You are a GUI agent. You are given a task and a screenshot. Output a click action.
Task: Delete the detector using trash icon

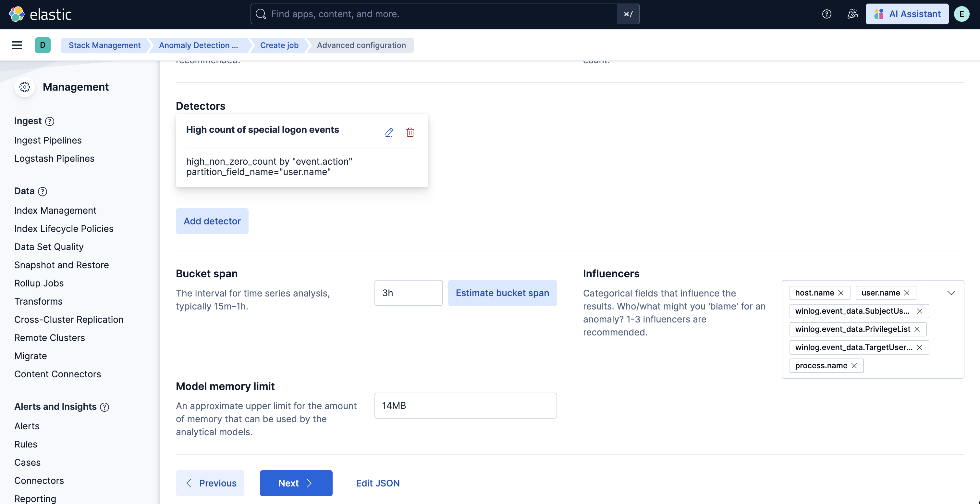410,132
